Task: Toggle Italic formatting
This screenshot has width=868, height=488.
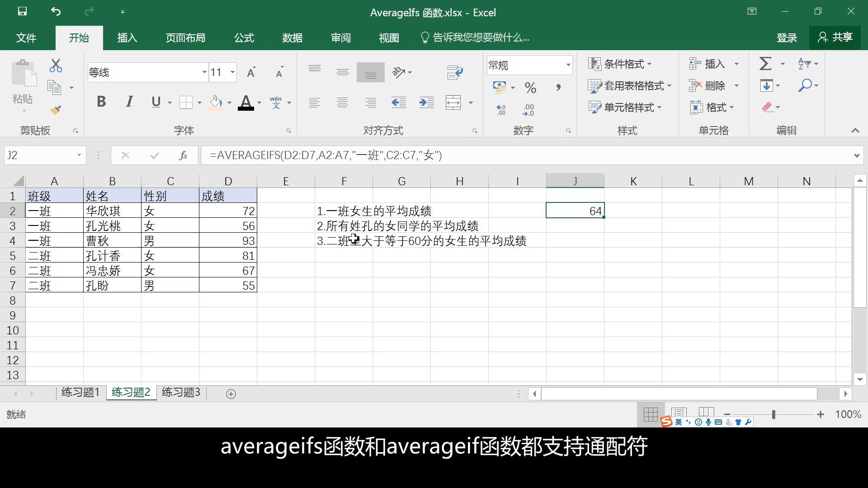Action: coord(129,102)
